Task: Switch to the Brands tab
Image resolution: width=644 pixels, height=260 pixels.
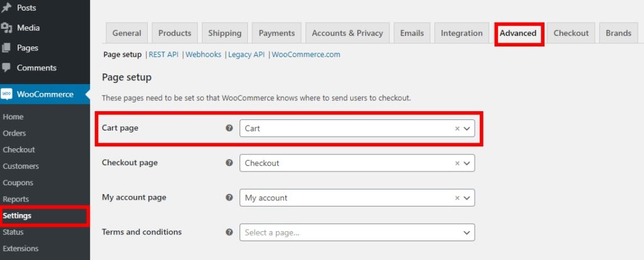Action: tap(619, 33)
